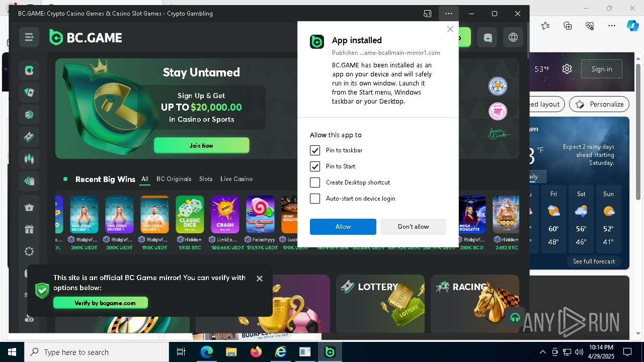This screenshot has width=644, height=362.
Task: Open Firefox from the taskbar
Action: click(x=256, y=352)
